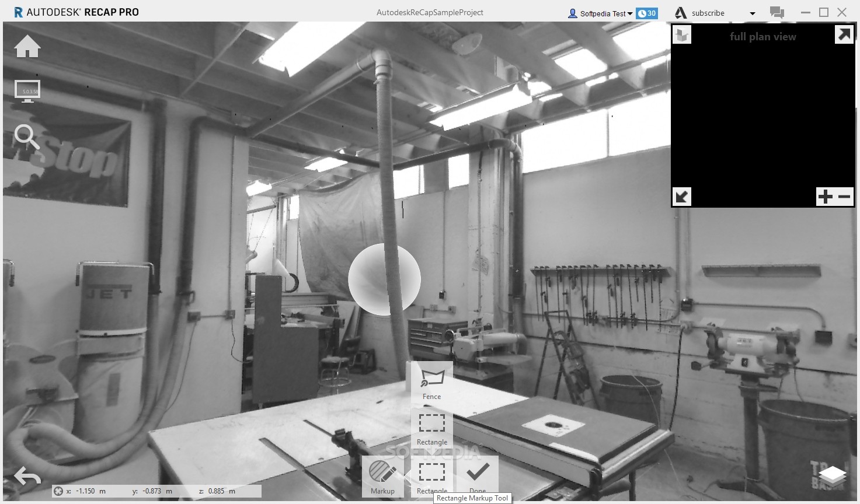Shrink plan view with bottom-left arrow
860x504 pixels.
click(x=681, y=197)
